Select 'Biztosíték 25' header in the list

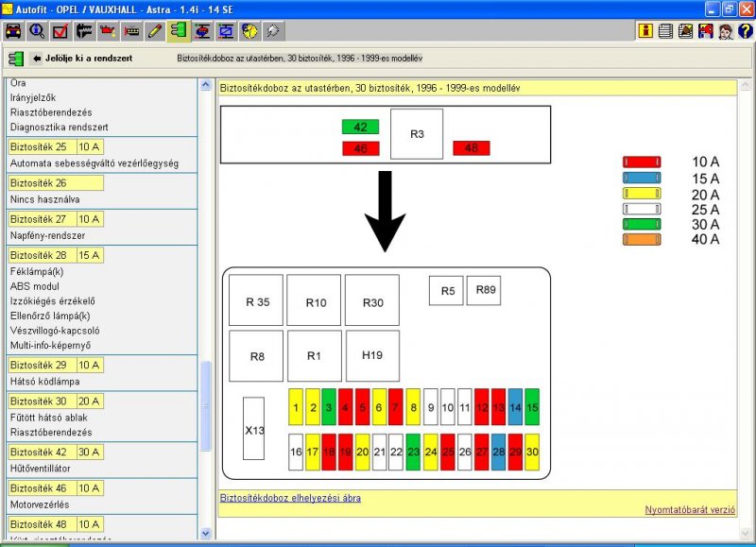[x=56, y=147]
